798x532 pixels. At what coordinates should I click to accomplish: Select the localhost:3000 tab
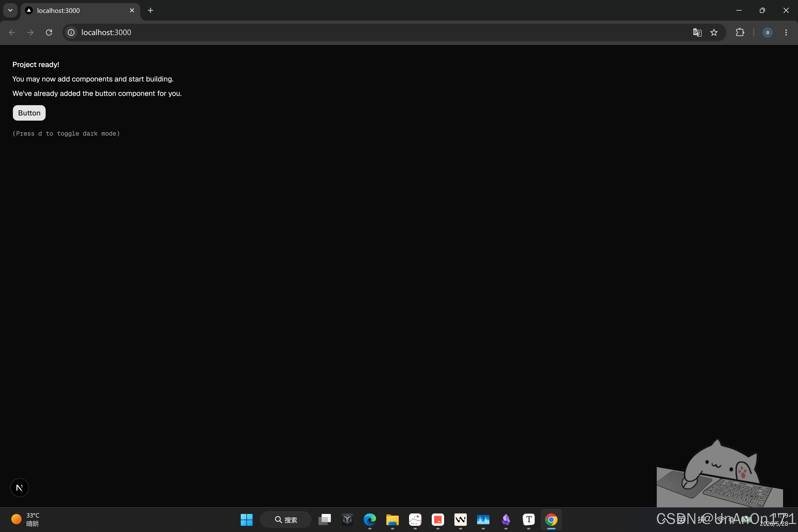coord(80,11)
